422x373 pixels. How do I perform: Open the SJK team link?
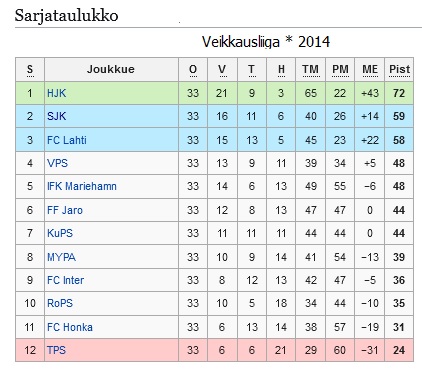[56, 116]
